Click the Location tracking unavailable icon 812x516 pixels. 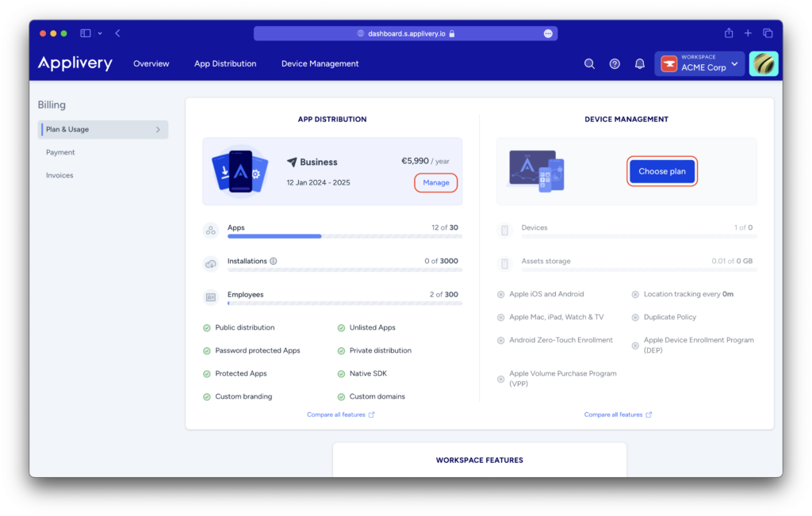tap(635, 295)
